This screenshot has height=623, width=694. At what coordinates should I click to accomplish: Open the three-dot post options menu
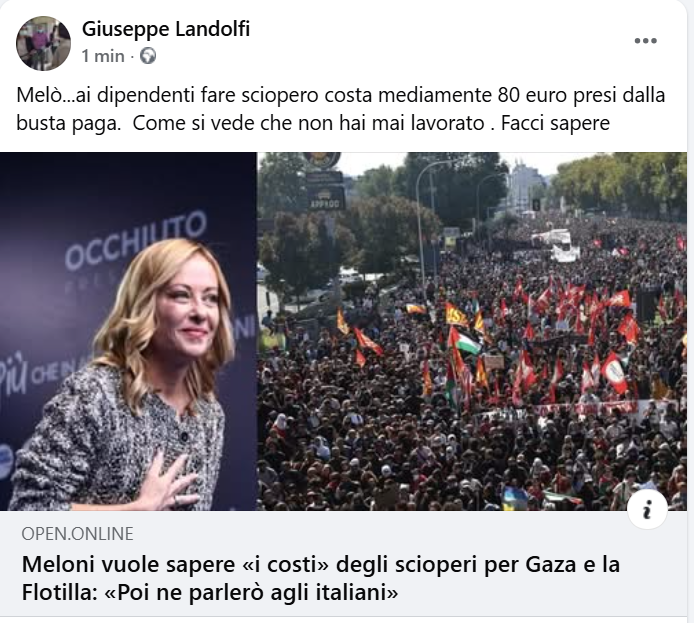point(645,41)
